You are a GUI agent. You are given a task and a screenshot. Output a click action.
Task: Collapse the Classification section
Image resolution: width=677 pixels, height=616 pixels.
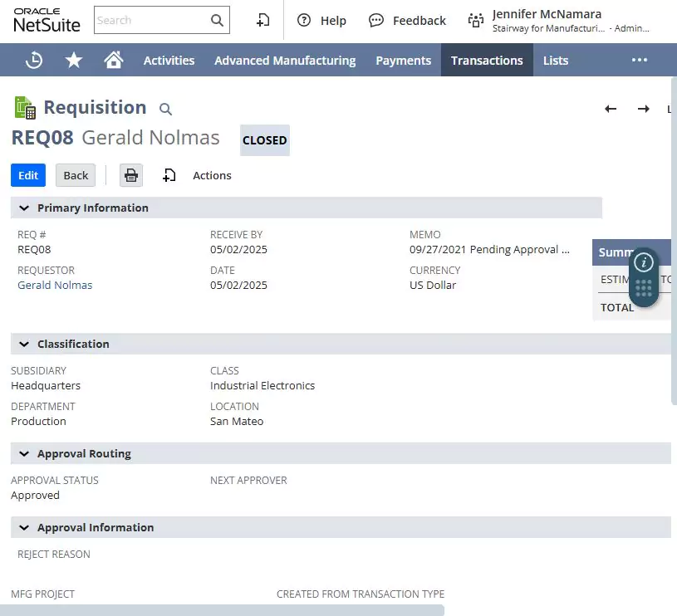pos(24,344)
